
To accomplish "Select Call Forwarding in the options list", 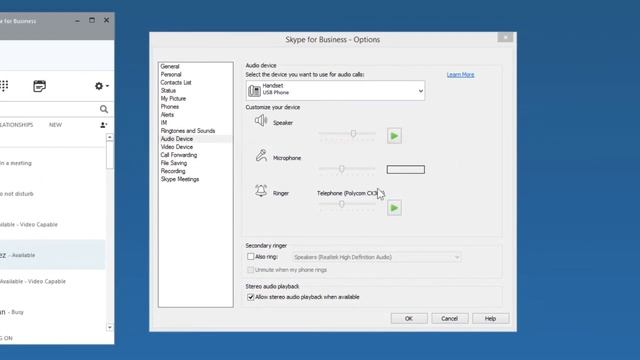I will click(x=179, y=155).
